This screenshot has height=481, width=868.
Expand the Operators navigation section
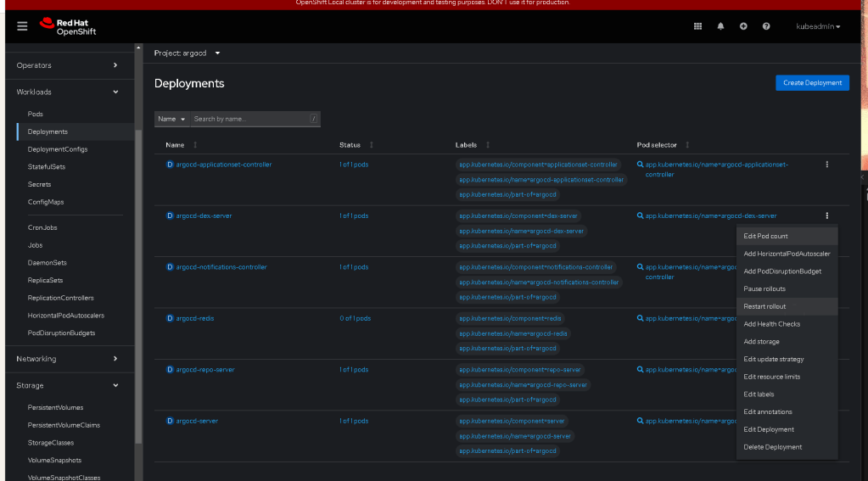point(70,65)
